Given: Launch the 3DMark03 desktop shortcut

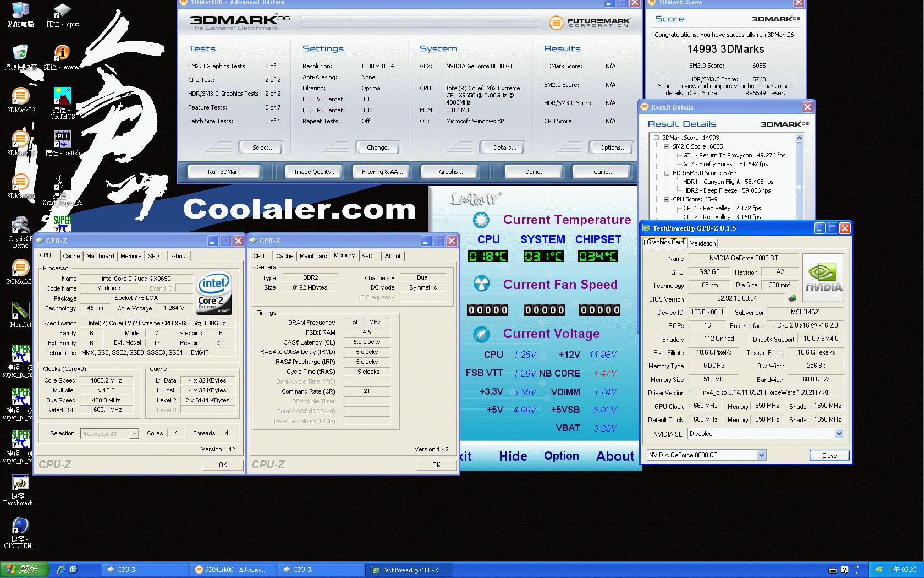Looking at the screenshot, I should 20,100.
